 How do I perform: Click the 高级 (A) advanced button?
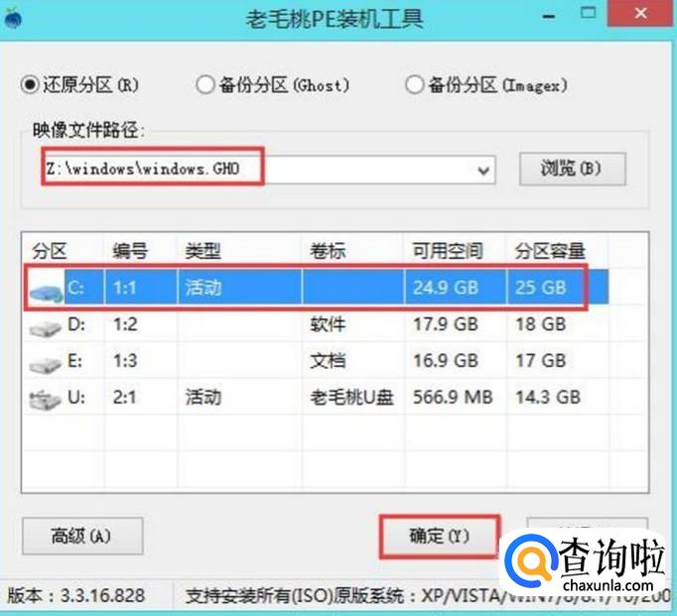tap(82, 536)
